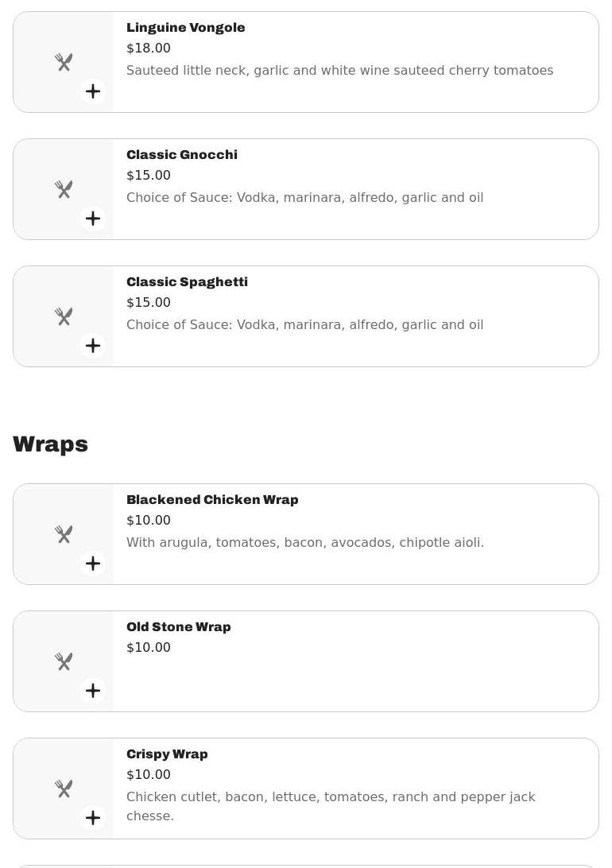Add Linguine Vongole to the order
The height and width of the screenshot is (868, 612).
93,91
